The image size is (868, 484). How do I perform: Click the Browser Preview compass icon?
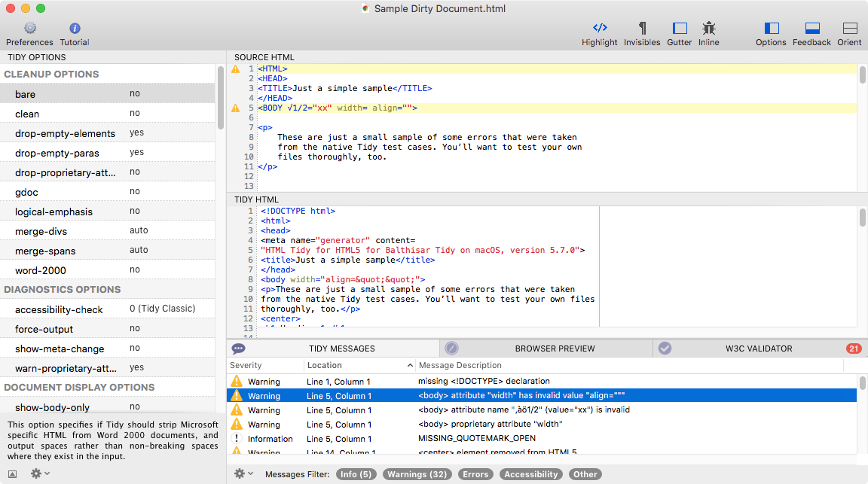(452, 348)
